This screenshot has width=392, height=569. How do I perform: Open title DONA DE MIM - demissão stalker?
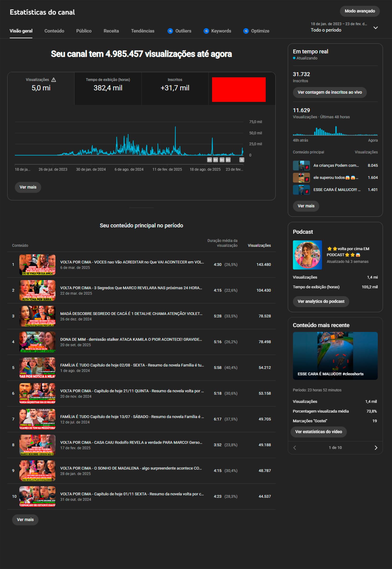(x=131, y=340)
